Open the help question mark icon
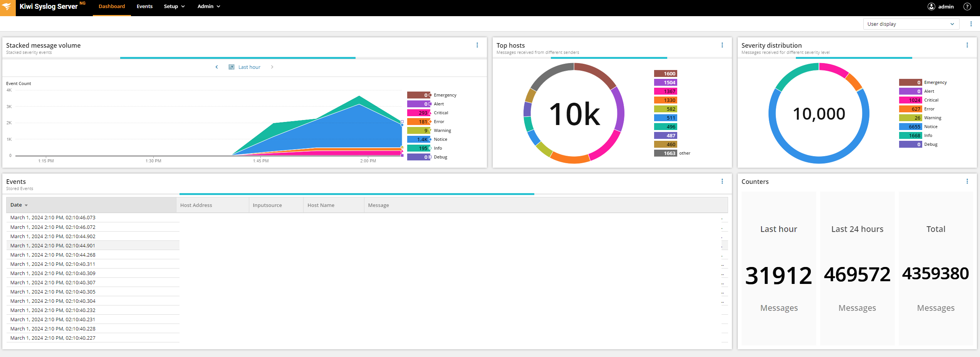This screenshot has width=980, height=357. pos(967,7)
